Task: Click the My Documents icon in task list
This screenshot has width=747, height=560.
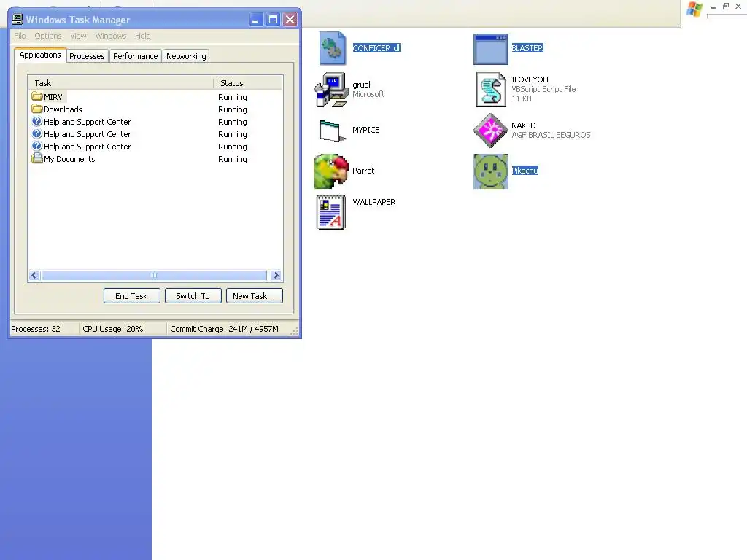Action: click(x=37, y=158)
